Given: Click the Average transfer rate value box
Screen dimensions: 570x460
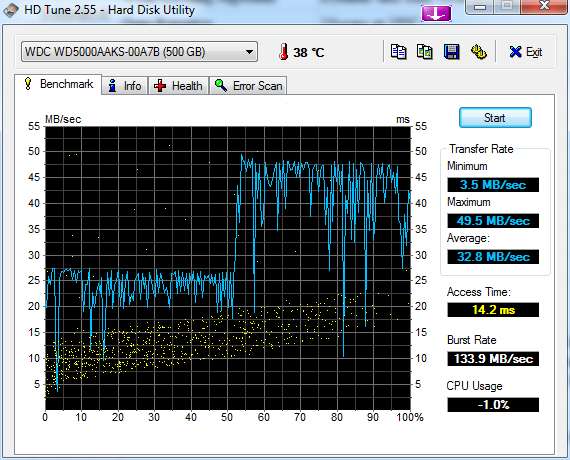Looking at the screenshot, I should pos(493,257).
